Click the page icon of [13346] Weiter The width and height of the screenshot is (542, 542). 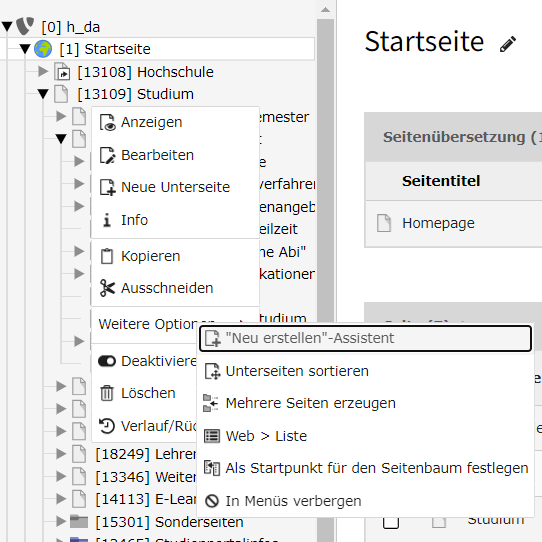point(79,476)
